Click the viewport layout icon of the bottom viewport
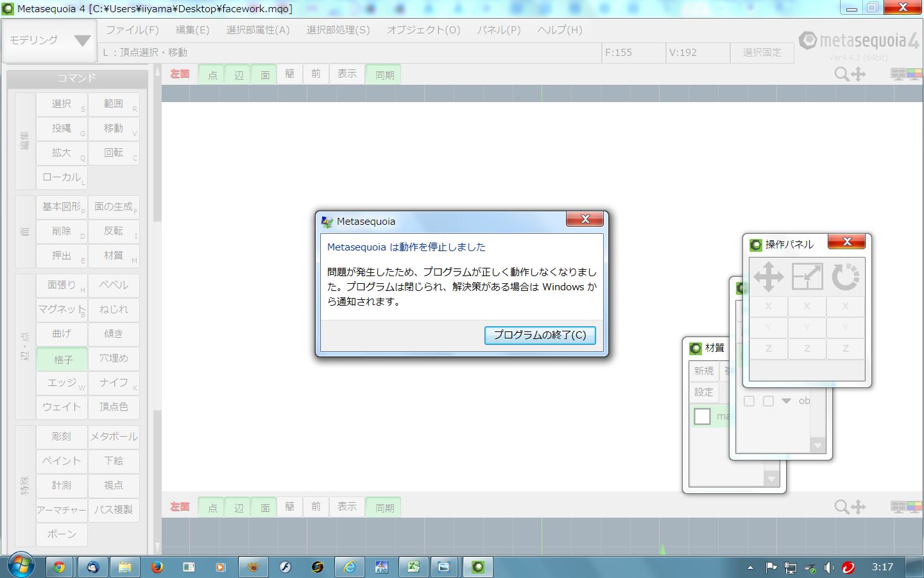 coord(906,507)
